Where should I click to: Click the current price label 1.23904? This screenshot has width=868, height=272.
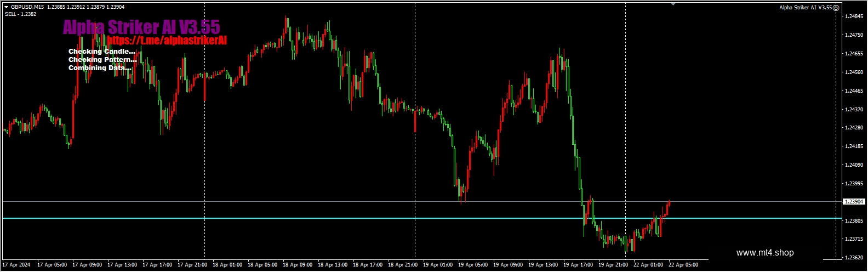(854, 202)
